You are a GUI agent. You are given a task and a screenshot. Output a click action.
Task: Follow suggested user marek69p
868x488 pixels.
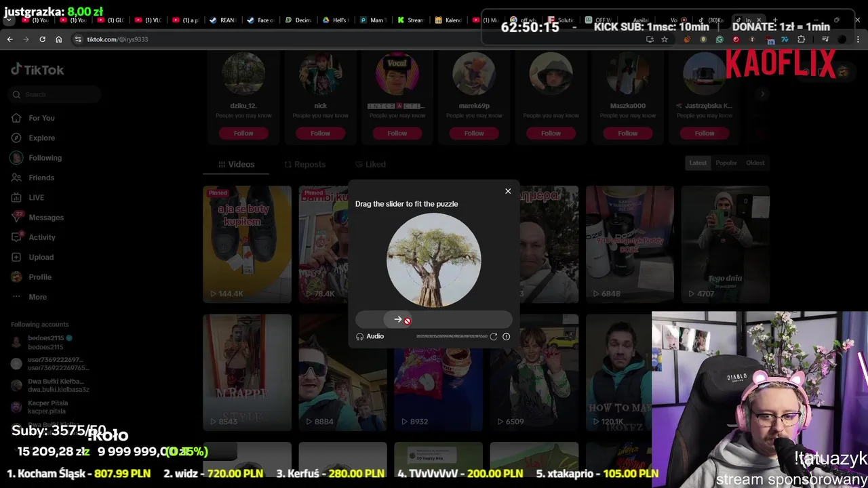[x=474, y=134]
